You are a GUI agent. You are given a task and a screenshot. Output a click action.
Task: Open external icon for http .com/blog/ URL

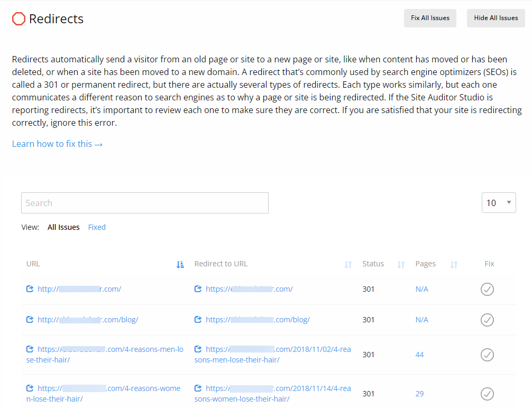[30, 319]
